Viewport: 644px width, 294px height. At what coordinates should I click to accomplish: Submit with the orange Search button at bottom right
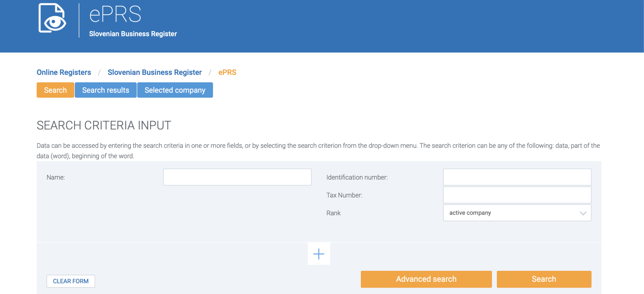pos(544,279)
